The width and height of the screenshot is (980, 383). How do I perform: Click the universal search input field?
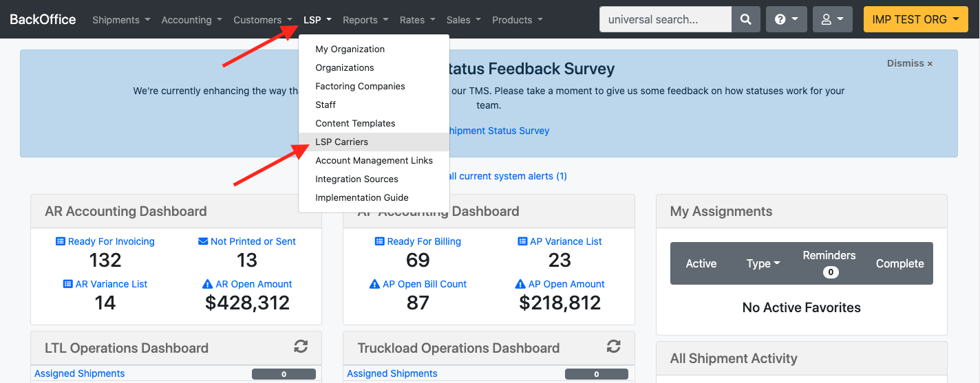click(x=665, y=20)
